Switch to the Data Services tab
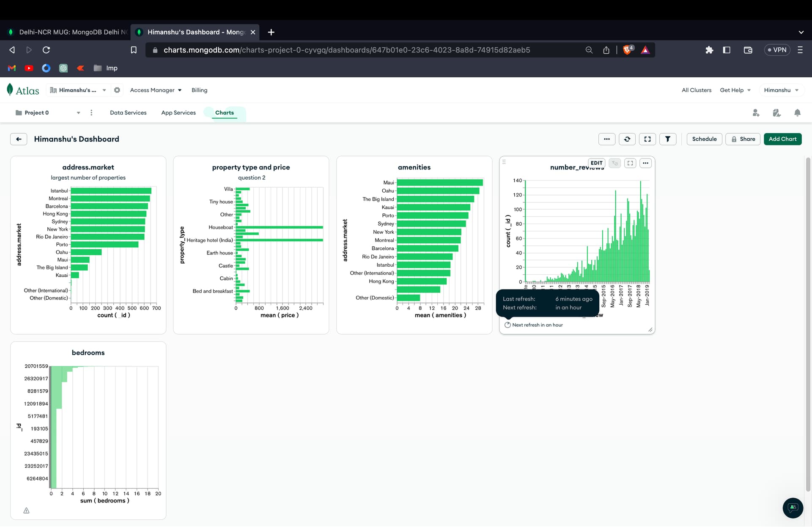 [x=128, y=113]
